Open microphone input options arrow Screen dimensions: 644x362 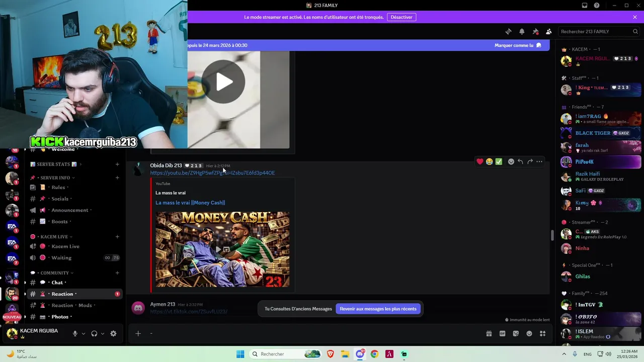[84, 333]
